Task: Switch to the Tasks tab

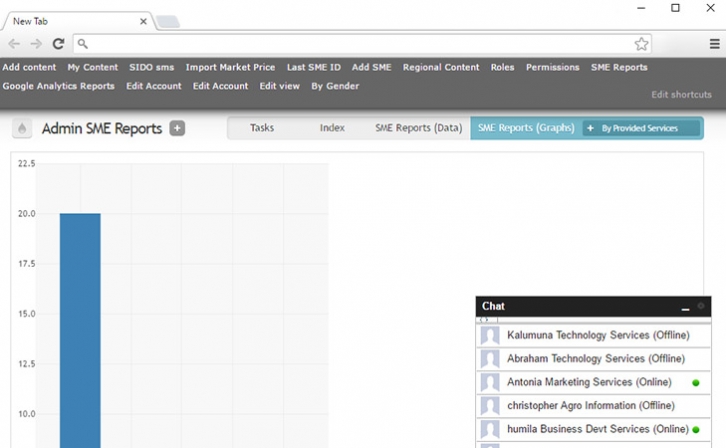Action: [262, 128]
